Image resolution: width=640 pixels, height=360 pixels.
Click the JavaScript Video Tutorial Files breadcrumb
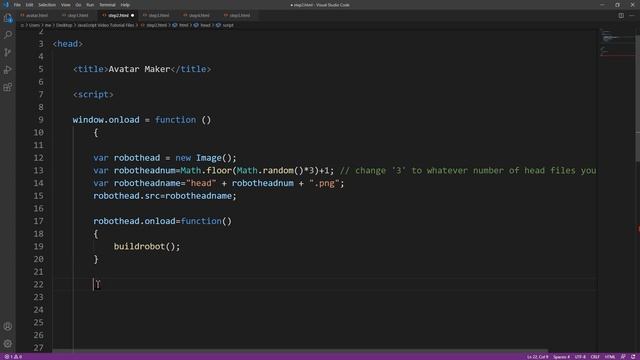(106, 25)
